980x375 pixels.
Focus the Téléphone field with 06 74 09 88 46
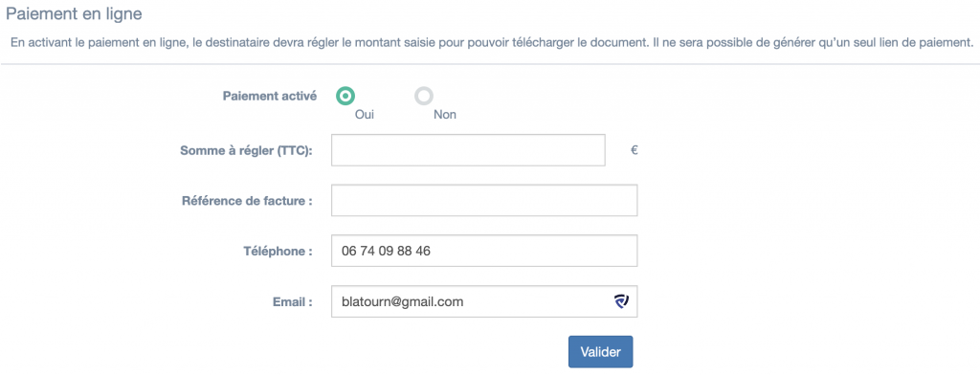coord(484,251)
